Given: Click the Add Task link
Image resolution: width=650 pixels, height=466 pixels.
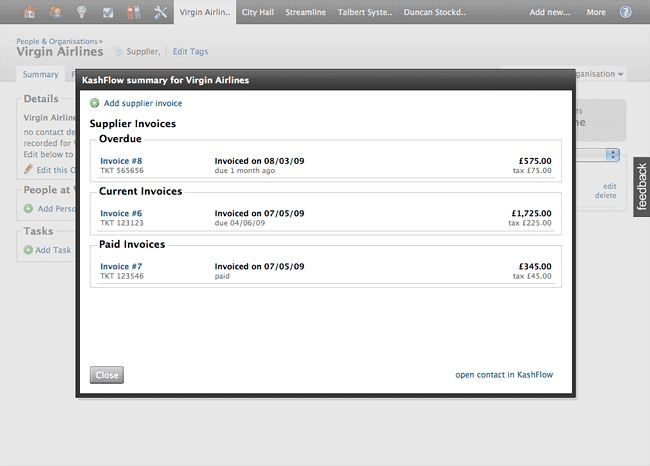Looking at the screenshot, I should (53, 250).
